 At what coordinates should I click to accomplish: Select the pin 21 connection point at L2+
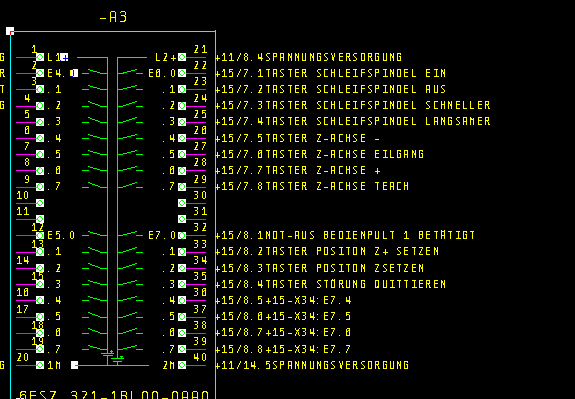182,57
